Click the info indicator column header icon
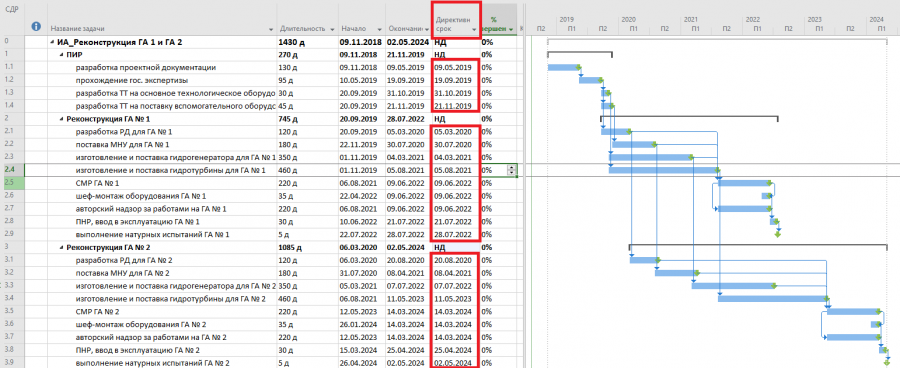 (36, 26)
